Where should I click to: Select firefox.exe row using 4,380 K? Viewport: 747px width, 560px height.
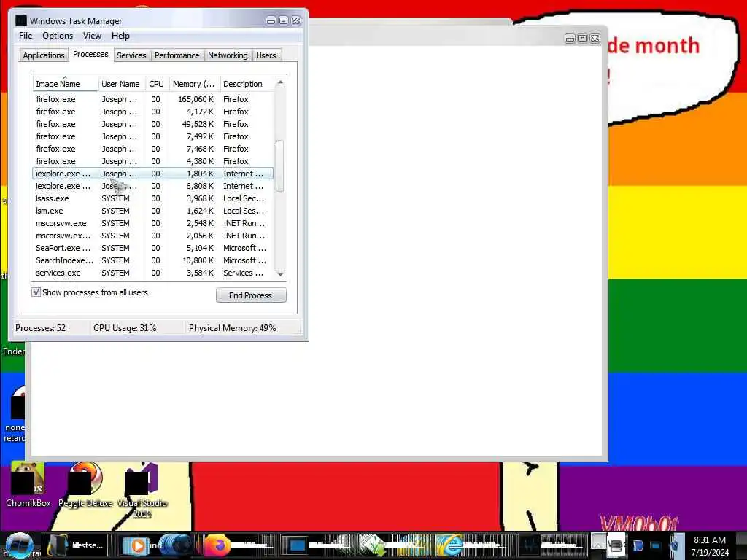coord(153,161)
